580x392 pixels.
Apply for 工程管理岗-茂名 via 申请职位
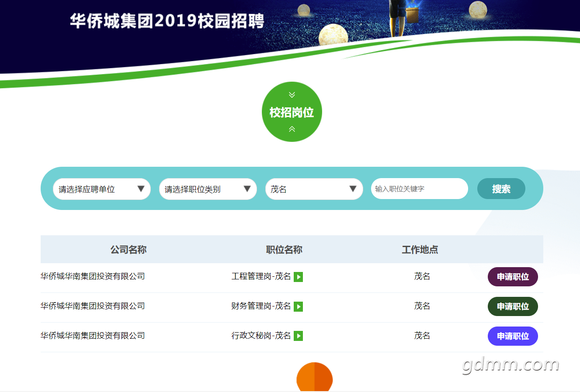[513, 277]
